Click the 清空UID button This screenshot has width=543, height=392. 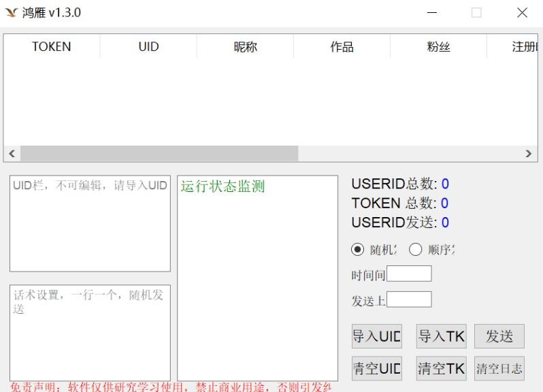376,369
